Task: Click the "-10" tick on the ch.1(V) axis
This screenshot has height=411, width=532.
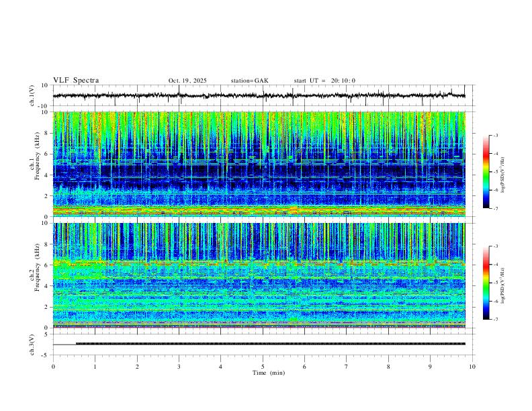Action: coord(44,106)
